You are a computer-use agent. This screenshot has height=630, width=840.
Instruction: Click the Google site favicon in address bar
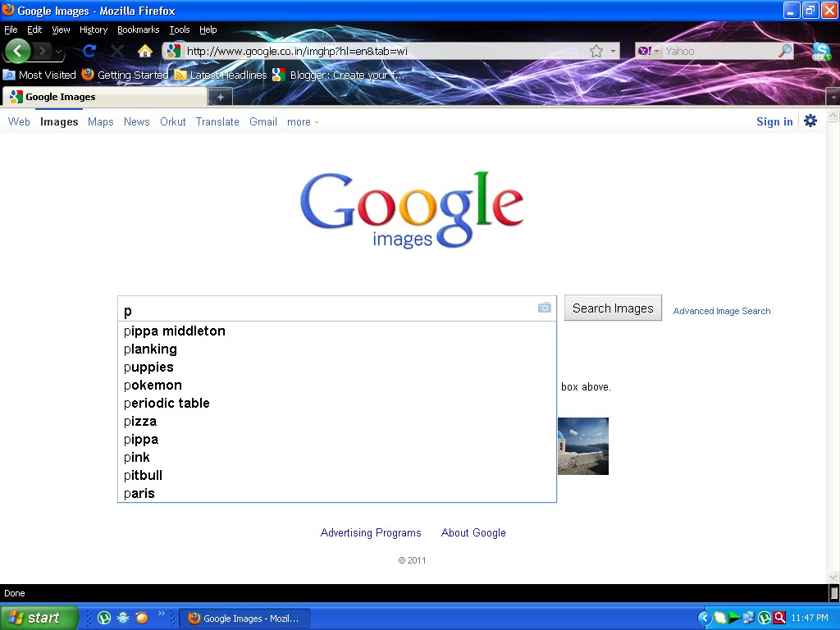(x=173, y=51)
